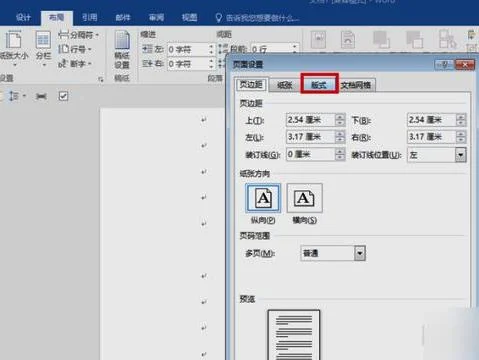Screen dimensions: 479x360
Task: Close the 页面设置 dialog
Action: [465, 65]
